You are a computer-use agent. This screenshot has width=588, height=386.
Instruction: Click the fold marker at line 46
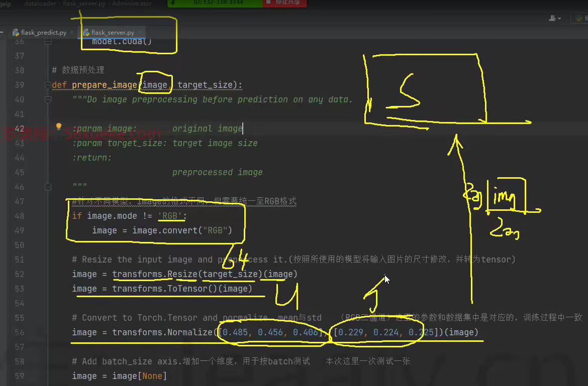(x=48, y=187)
